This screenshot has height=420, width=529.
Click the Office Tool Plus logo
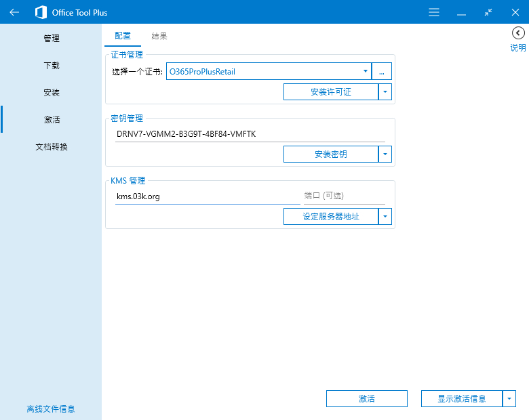pyautogui.click(x=41, y=12)
